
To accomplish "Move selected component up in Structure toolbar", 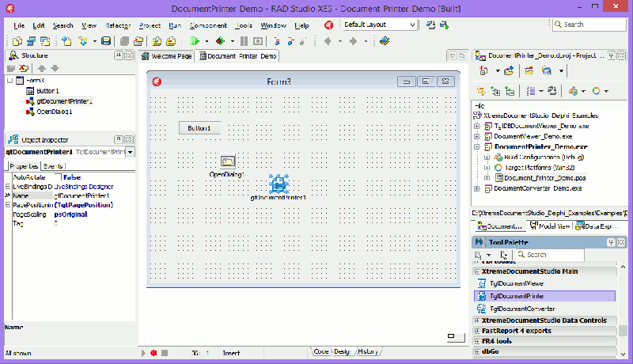I will [x=42, y=69].
